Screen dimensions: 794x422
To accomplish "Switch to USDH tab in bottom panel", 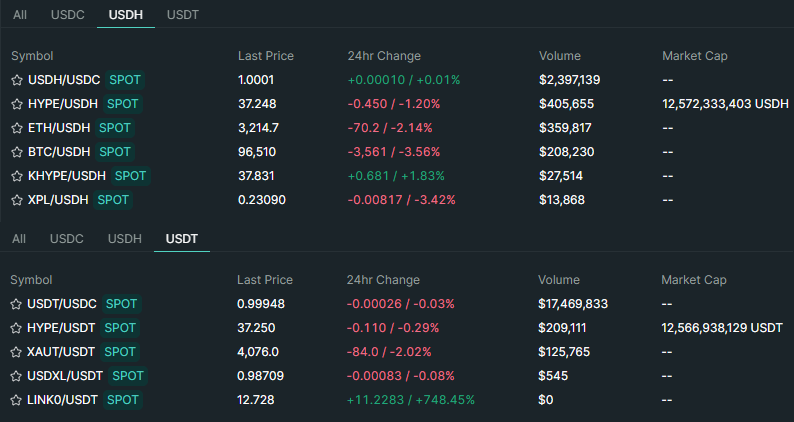I will pyautogui.click(x=125, y=239).
